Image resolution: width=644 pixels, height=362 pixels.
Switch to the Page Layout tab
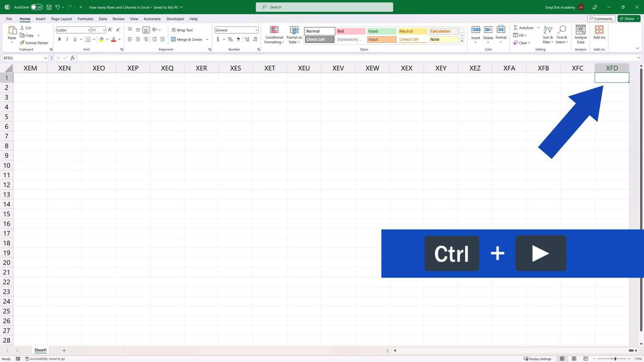pyautogui.click(x=62, y=19)
